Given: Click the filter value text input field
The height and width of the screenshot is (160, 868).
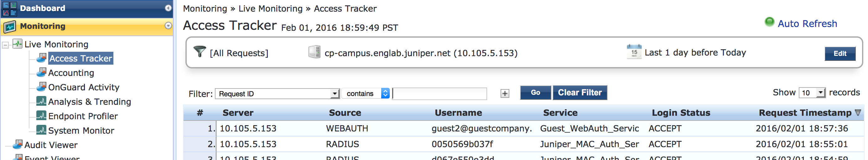Looking at the screenshot, I should 439,93.
